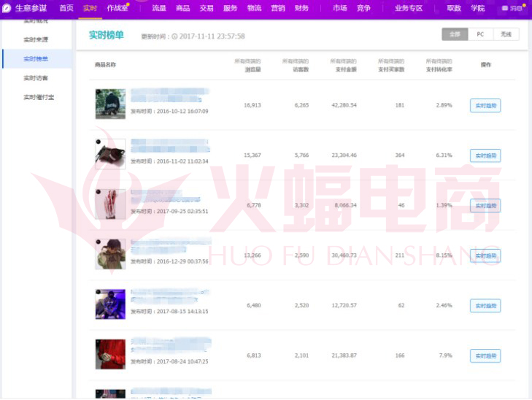Open 作战室 in top navigation
This screenshot has height=400, width=532.
coord(117,8)
